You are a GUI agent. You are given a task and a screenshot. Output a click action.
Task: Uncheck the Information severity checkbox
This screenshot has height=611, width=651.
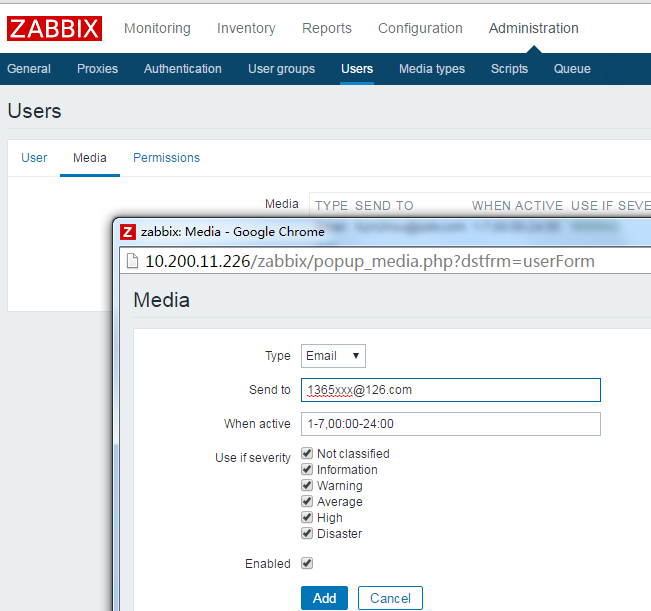pos(307,469)
